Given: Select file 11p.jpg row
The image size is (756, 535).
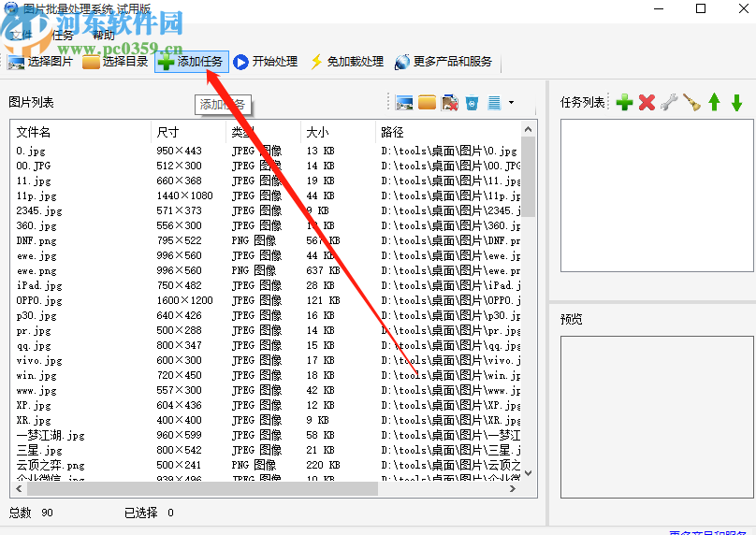Looking at the screenshot, I should pos(266,195).
